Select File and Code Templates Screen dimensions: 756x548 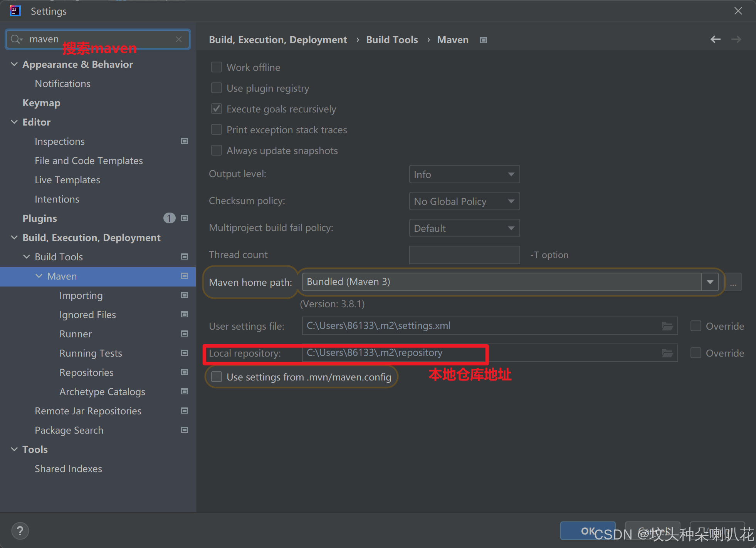point(89,161)
